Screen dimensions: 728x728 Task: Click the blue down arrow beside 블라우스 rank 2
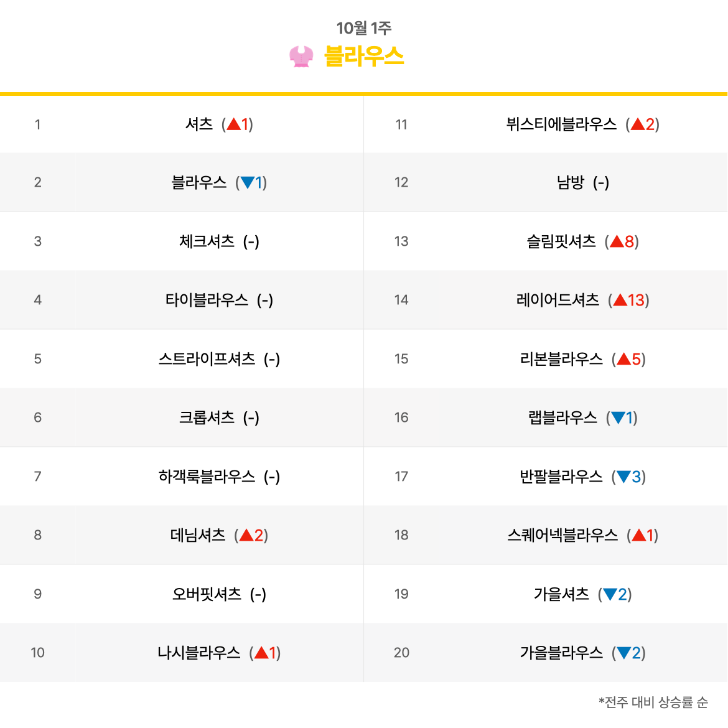pos(248,182)
